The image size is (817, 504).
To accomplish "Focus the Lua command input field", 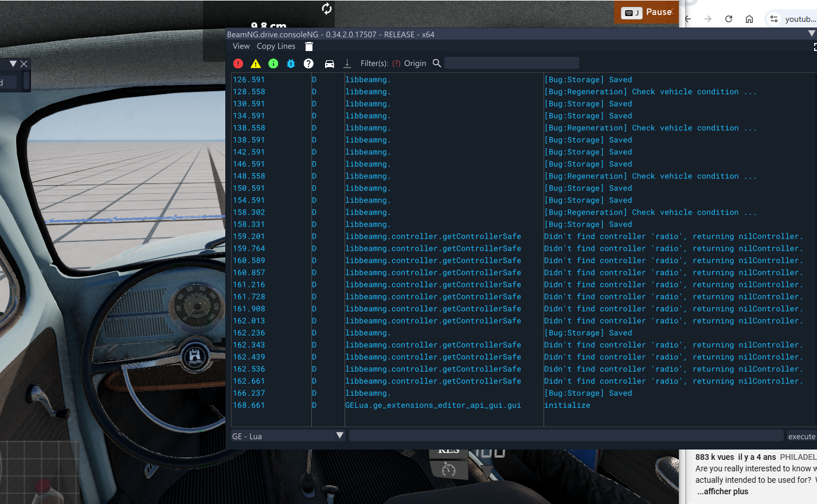I will pyautogui.click(x=566, y=436).
